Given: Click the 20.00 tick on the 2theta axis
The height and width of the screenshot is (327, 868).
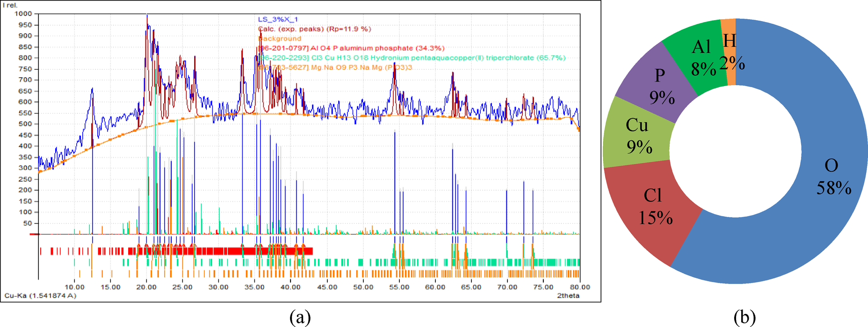Looking at the screenshot, I should (146, 287).
